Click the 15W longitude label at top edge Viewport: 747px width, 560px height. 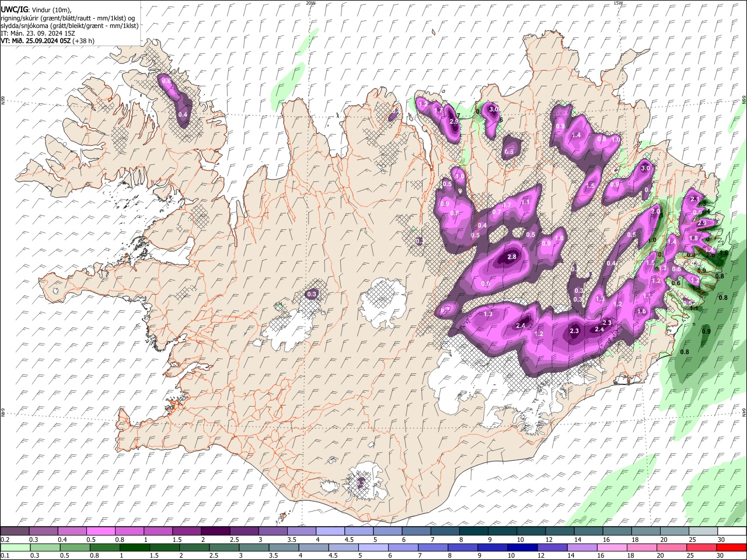pyautogui.click(x=618, y=3)
